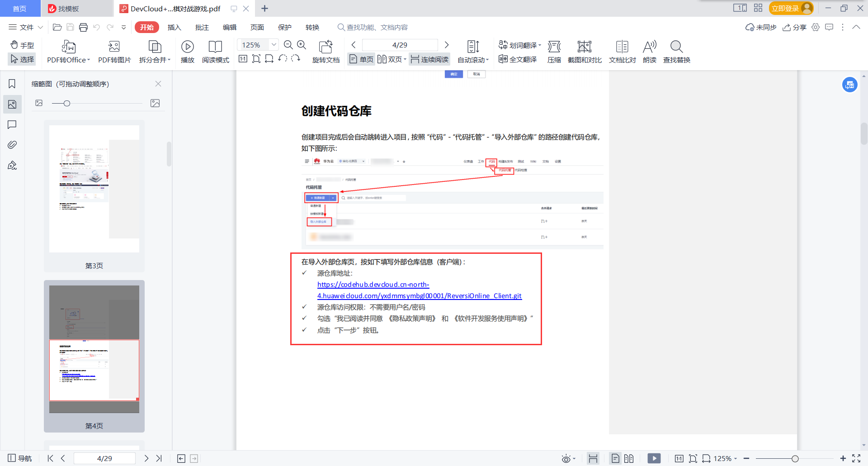Adjust the thumbnail size slider
The image size is (868, 466).
coord(67,103)
